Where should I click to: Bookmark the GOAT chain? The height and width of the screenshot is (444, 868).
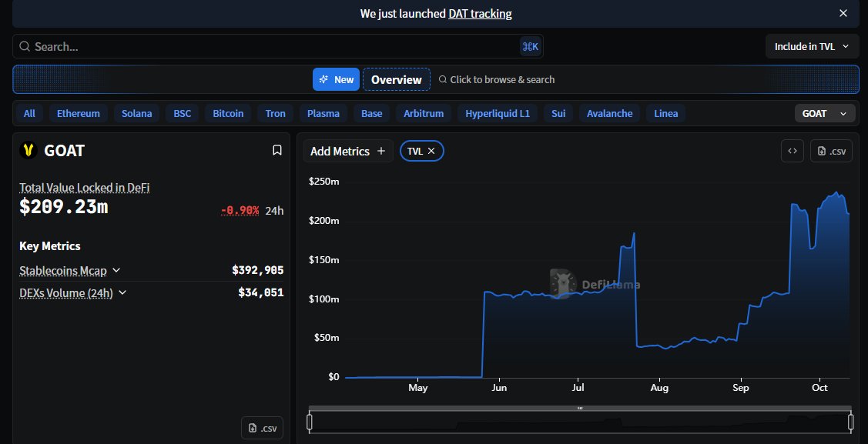[276, 150]
